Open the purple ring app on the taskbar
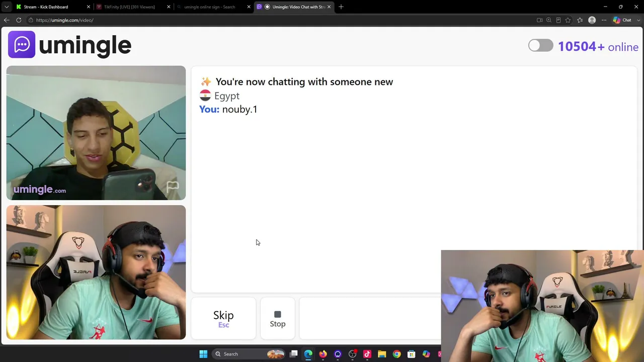 (x=338, y=354)
